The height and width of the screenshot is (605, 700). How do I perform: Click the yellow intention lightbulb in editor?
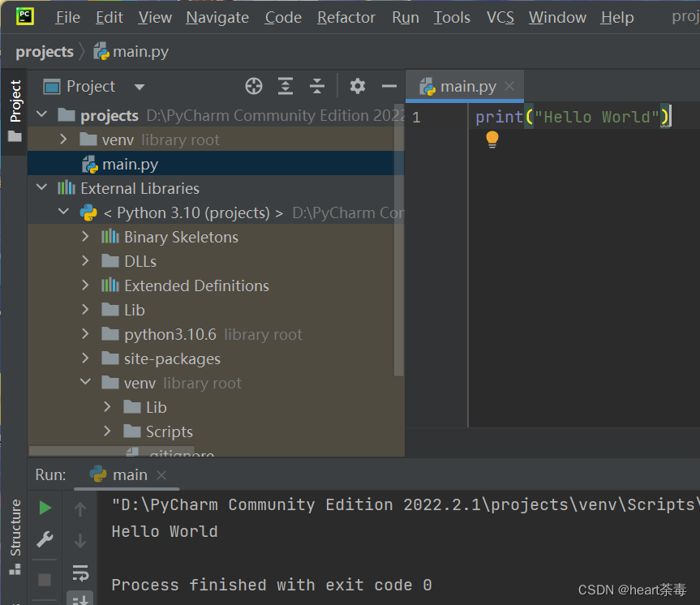492,140
